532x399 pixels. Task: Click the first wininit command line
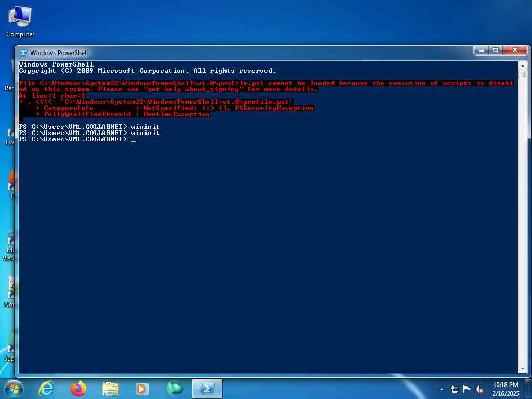pos(89,127)
